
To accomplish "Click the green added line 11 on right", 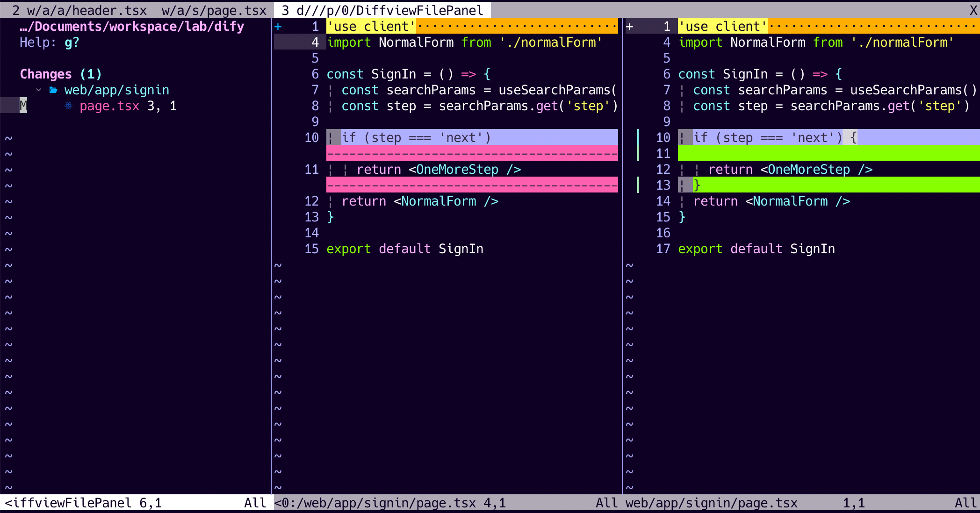I will click(x=828, y=153).
